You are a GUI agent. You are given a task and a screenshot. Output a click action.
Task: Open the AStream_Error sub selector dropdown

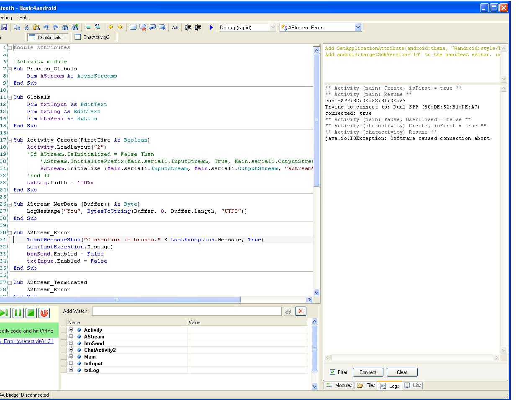pyautogui.click(x=358, y=27)
